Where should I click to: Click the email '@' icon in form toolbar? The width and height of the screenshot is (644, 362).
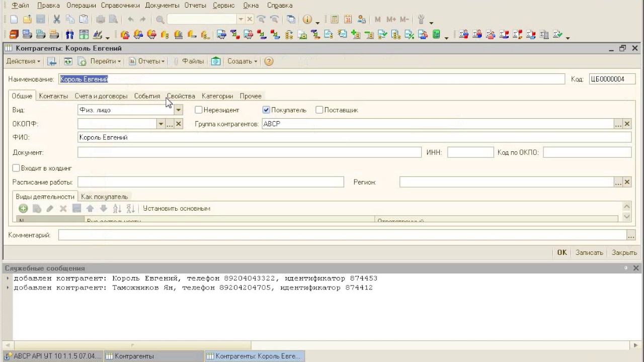(x=216, y=61)
